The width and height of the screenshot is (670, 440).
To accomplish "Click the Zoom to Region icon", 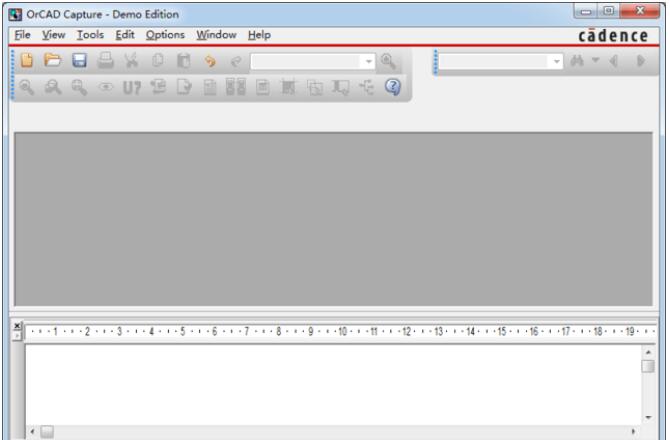I will [79, 87].
